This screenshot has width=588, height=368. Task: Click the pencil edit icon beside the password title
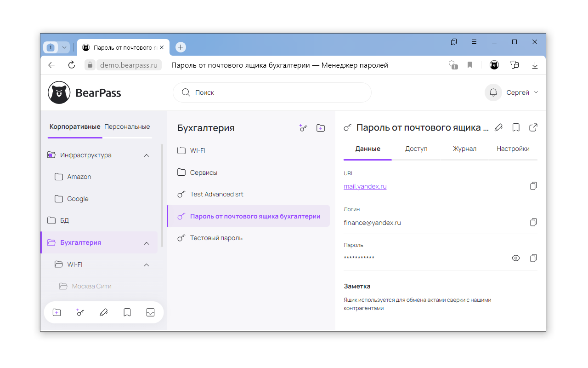[x=498, y=128]
